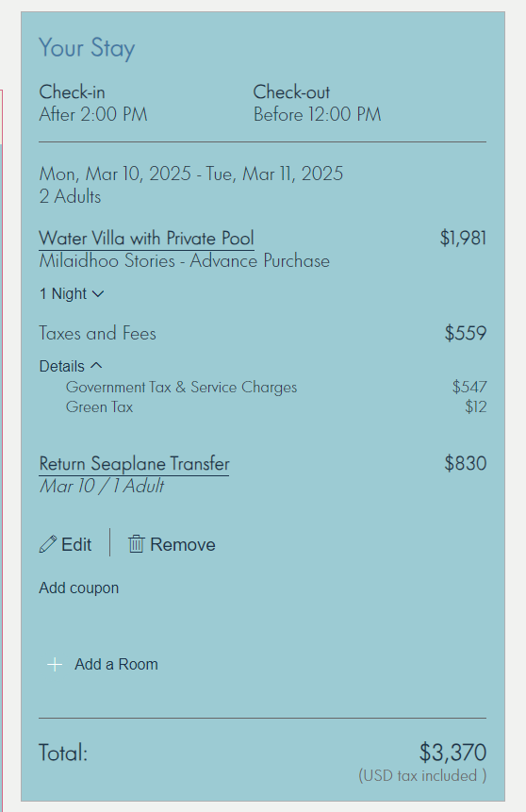Click the Edit text label
Screen dimensions: 526x812
coord(76,544)
